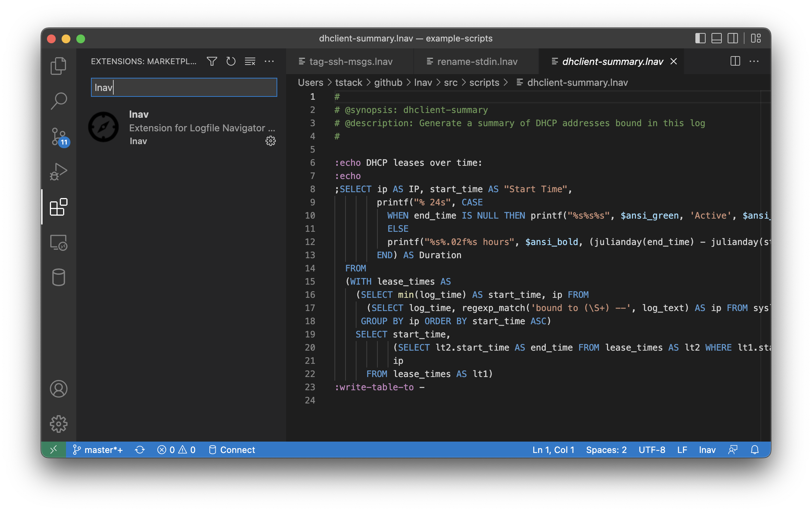The width and height of the screenshot is (812, 512).
Task: Open the src breadcrumb segment
Action: pos(450,83)
